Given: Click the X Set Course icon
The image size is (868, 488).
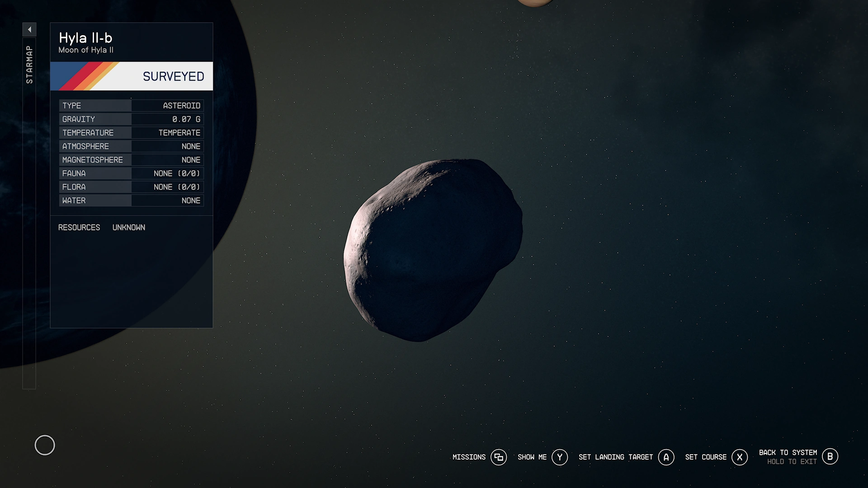Looking at the screenshot, I should [740, 457].
